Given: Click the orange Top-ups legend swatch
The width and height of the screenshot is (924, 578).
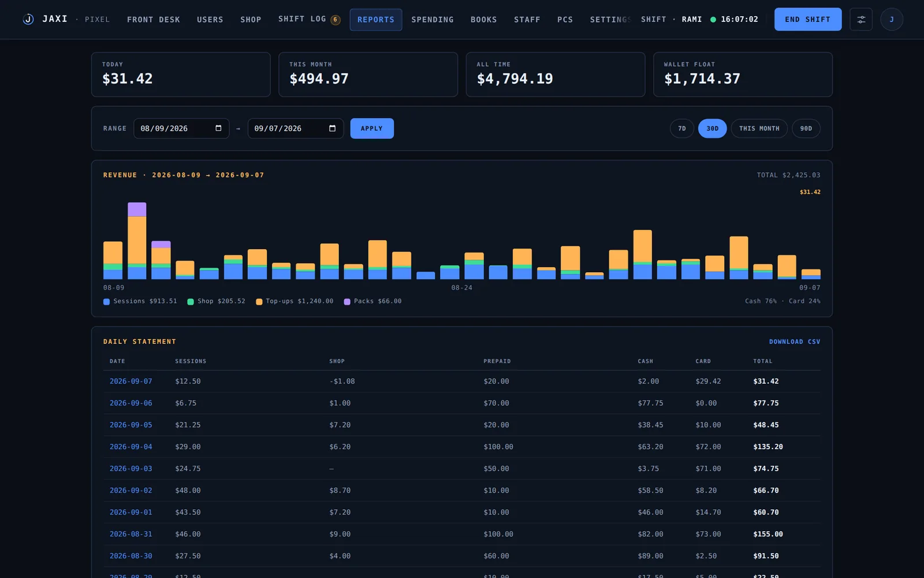Looking at the screenshot, I should [259, 302].
